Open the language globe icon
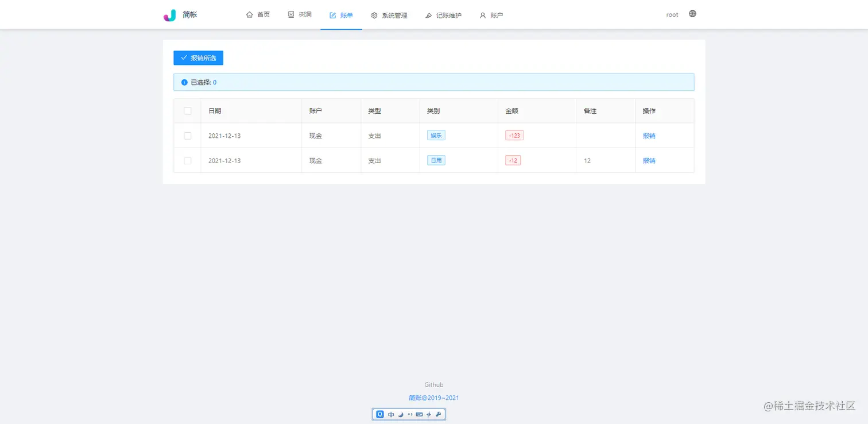The width and height of the screenshot is (868, 424). coord(692,14)
